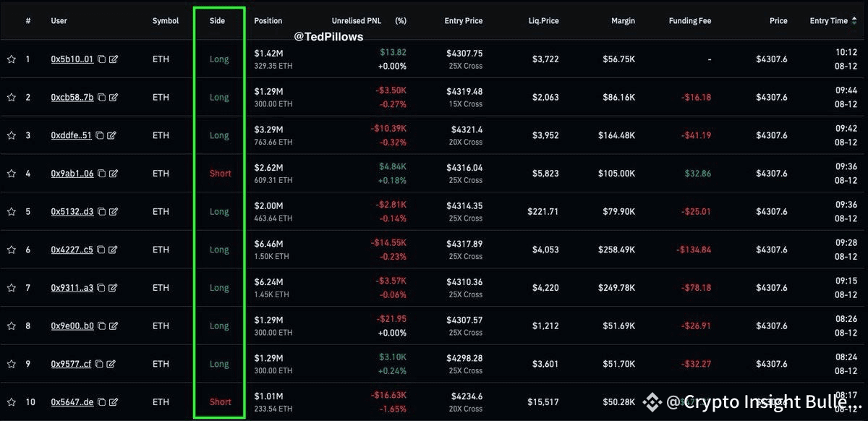Viewport: 868px width, 421px height.
Task: Toggle favorite star on row 4
Action: pos(11,174)
